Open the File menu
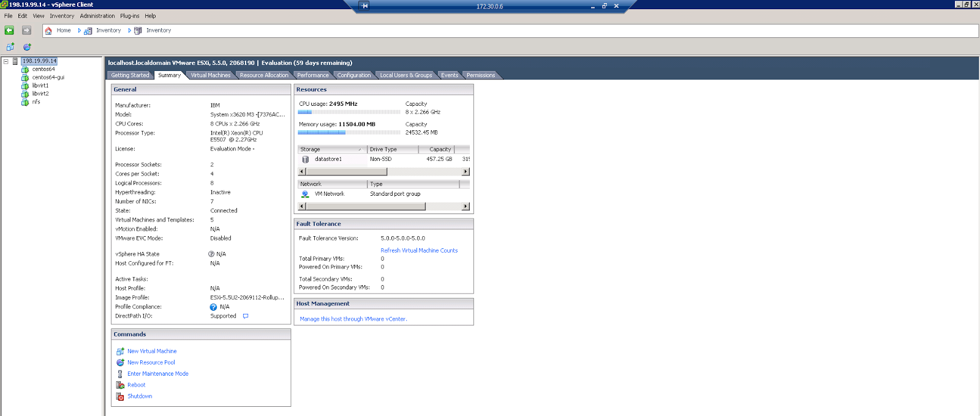 pyautogui.click(x=8, y=16)
